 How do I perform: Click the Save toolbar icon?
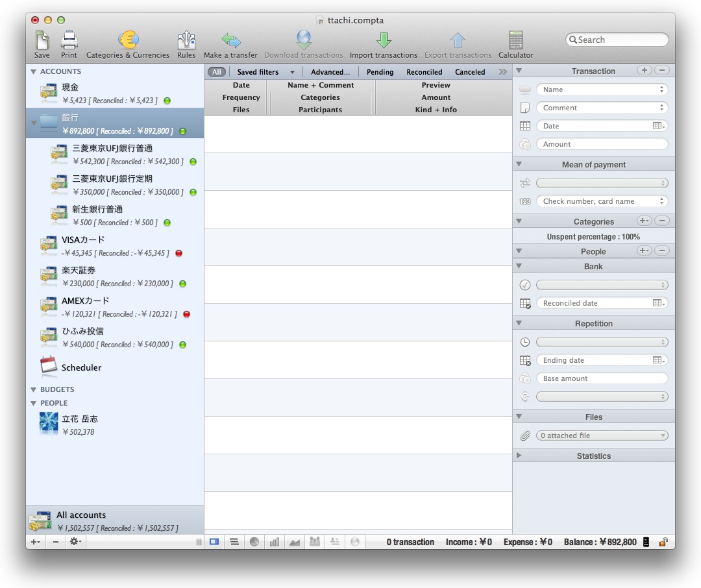[x=42, y=42]
